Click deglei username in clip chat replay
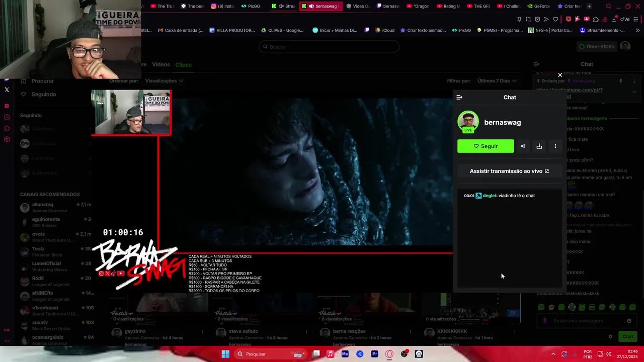This screenshot has width=644, height=362. [489, 196]
